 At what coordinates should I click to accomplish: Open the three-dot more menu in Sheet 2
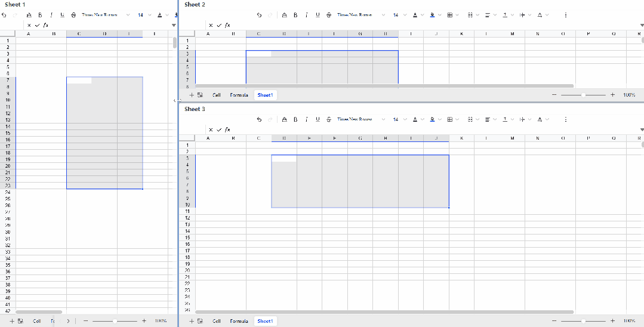click(565, 15)
